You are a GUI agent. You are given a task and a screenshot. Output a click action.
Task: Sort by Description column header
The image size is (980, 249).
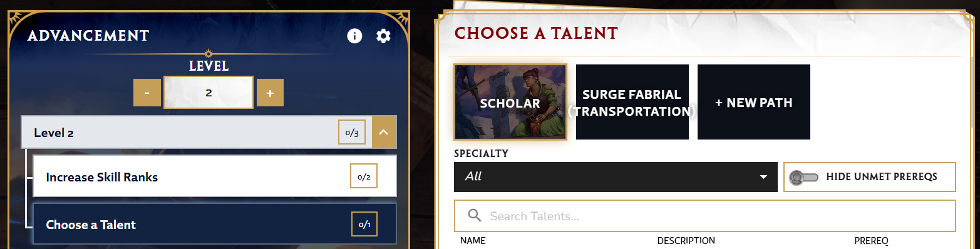pos(686,241)
